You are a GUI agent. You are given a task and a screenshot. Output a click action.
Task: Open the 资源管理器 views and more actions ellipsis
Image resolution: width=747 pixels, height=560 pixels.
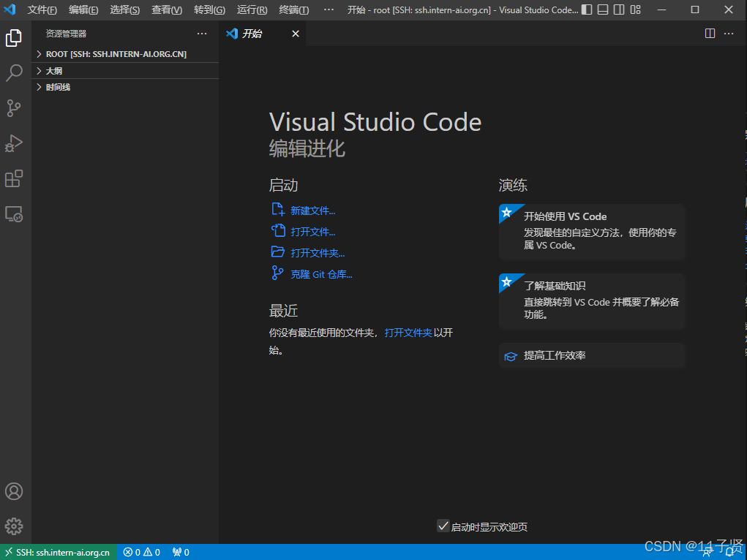tap(202, 34)
